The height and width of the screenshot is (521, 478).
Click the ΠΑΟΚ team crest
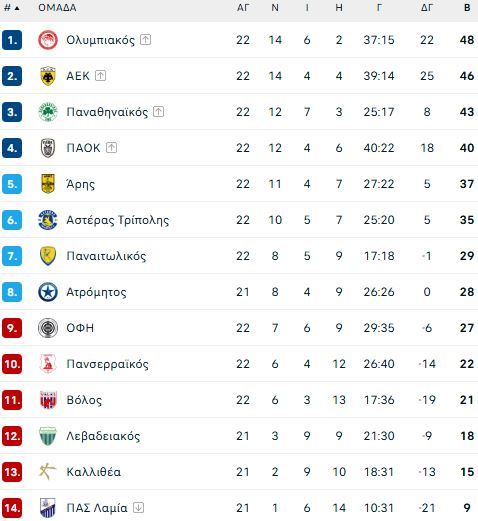click(48, 148)
